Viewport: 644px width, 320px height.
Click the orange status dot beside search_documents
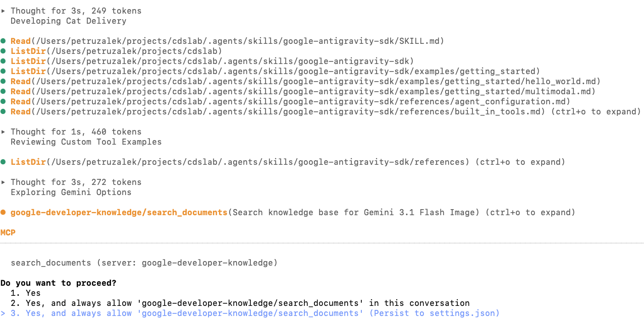(x=3, y=212)
